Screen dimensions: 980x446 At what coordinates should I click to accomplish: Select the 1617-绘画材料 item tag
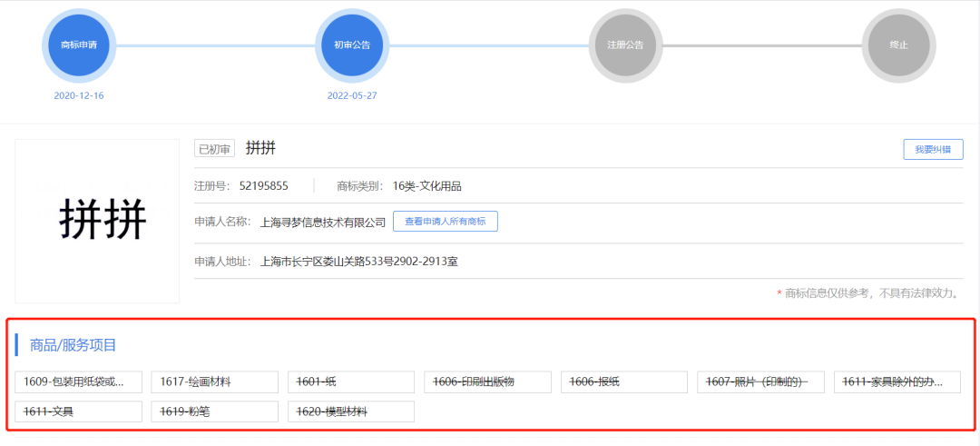pos(214,382)
